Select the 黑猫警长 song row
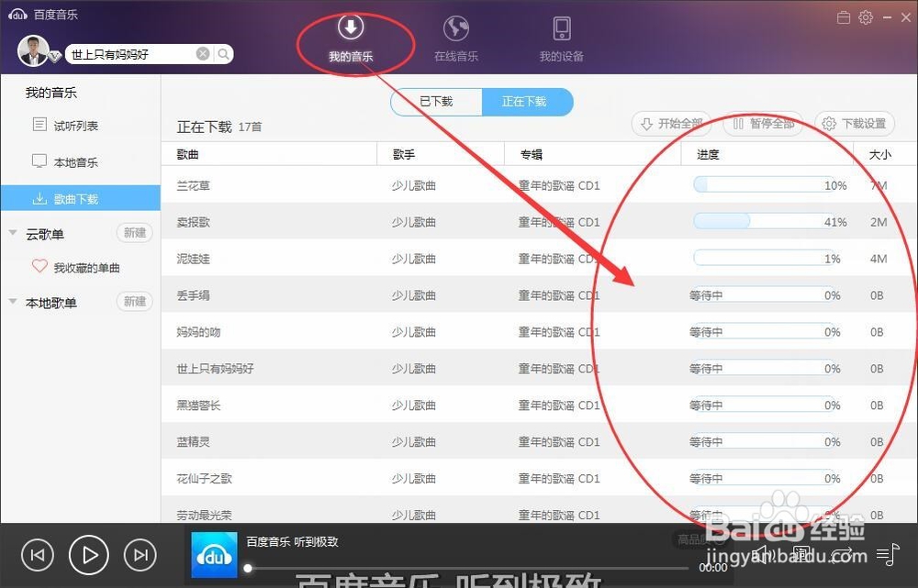Image resolution: width=918 pixels, height=588 pixels. tap(539, 405)
